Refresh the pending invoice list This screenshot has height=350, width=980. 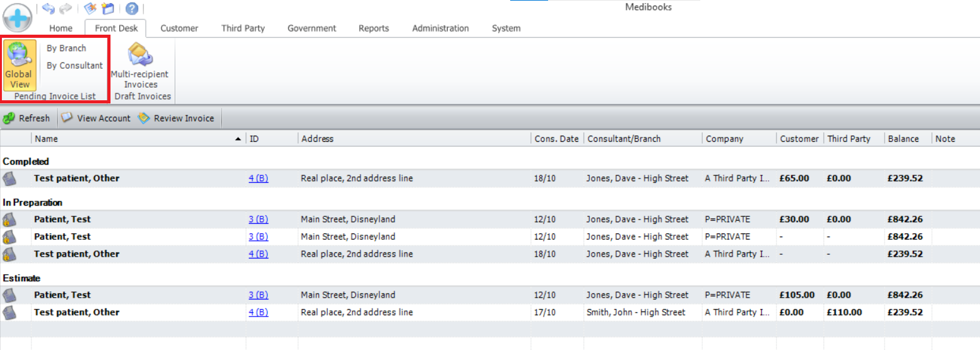27,118
